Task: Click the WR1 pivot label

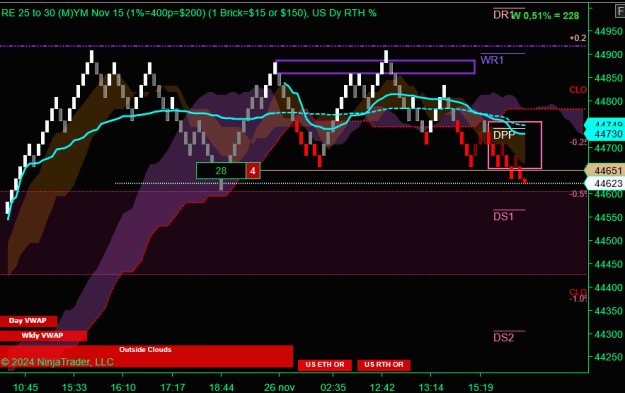Action: coord(492,60)
